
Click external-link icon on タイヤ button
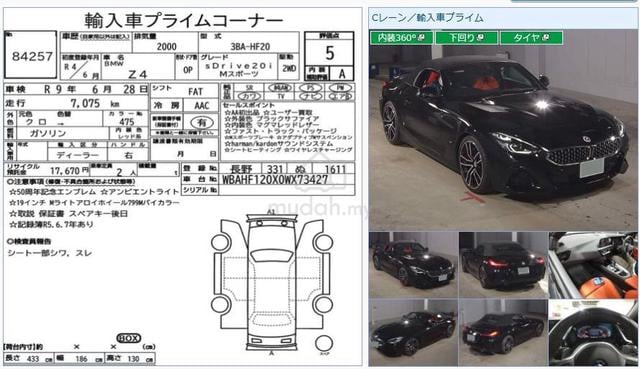[545, 38]
